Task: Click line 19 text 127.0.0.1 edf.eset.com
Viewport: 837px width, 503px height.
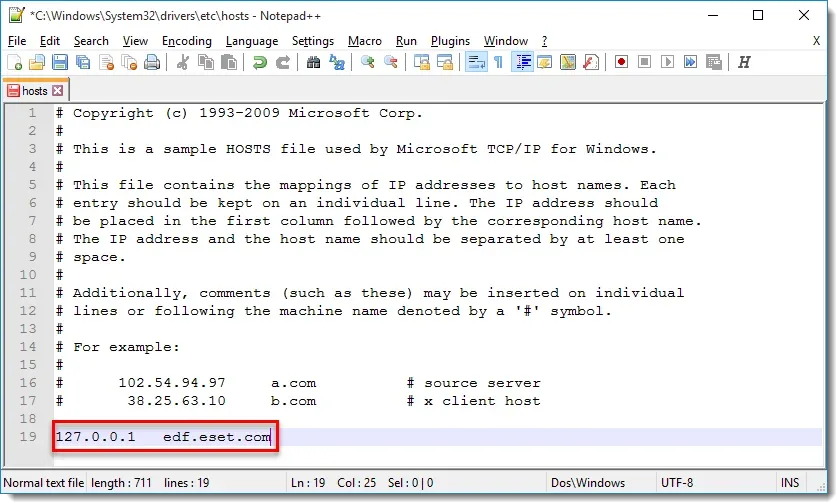Action: (163, 437)
